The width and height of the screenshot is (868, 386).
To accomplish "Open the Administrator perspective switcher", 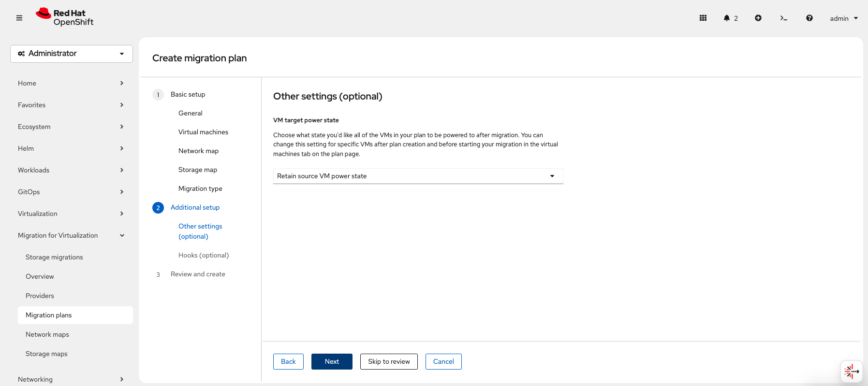I will click(72, 54).
